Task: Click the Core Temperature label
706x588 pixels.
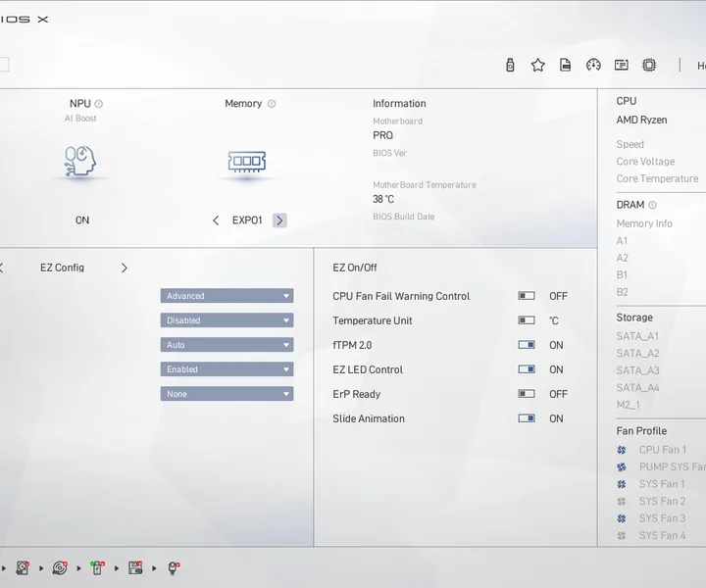Action: click(x=657, y=178)
